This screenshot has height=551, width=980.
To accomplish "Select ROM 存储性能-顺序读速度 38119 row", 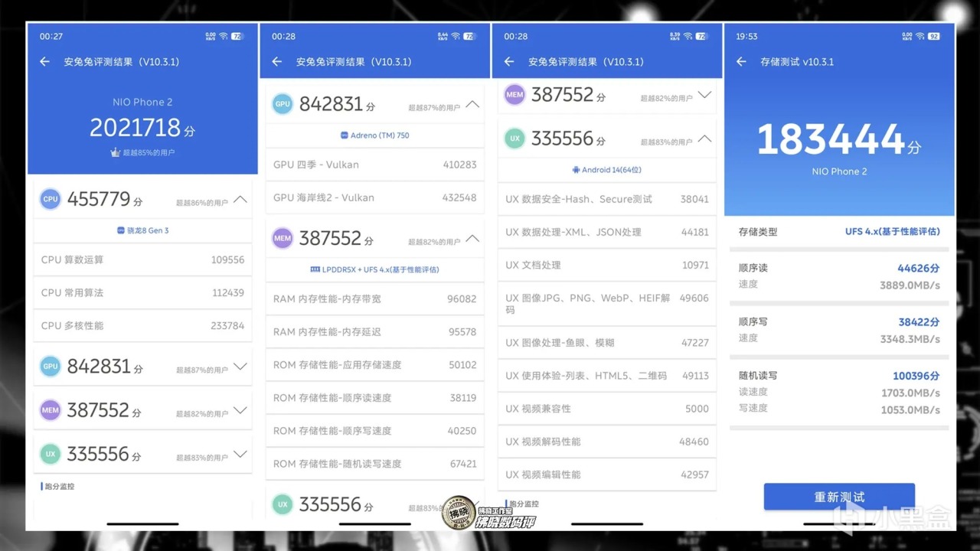I will point(375,398).
